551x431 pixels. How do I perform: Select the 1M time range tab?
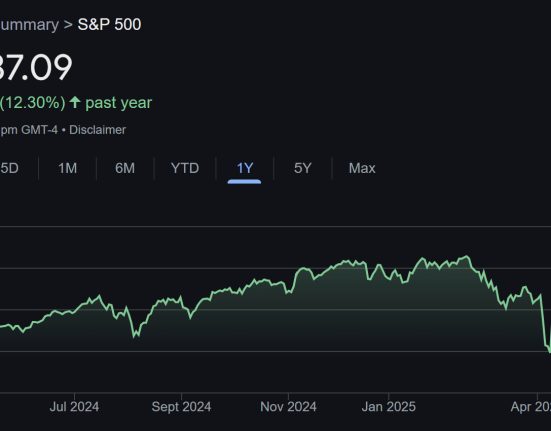67,168
